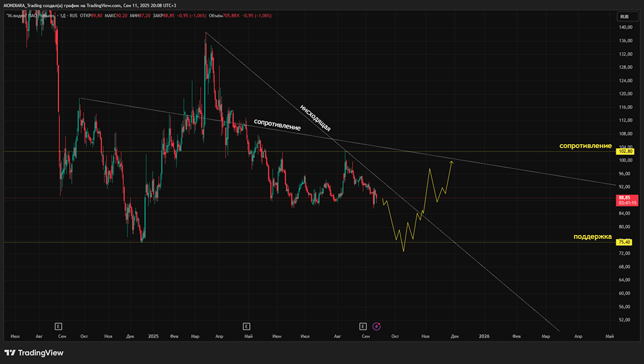Click the 140,00 price axis label

(x=625, y=27)
